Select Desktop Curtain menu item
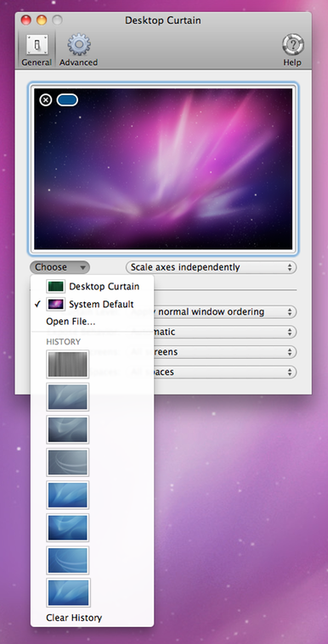This screenshot has height=644, width=328. point(93,286)
